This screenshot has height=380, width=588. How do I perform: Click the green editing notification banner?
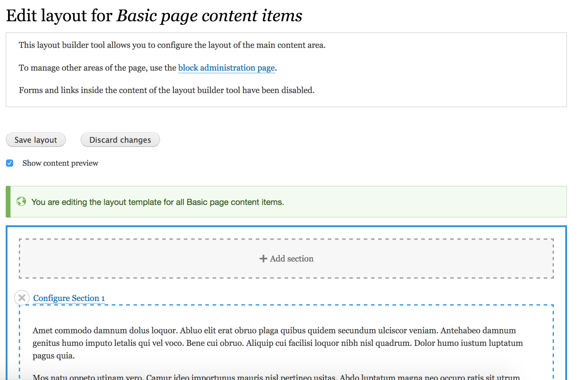[x=287, y=202]
